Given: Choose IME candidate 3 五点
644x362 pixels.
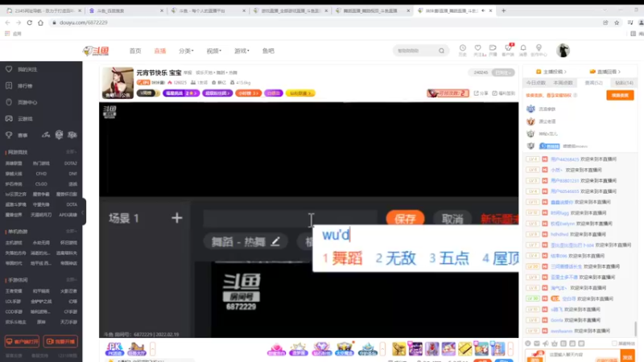Looking at the screenshot, I should (449, 258).
